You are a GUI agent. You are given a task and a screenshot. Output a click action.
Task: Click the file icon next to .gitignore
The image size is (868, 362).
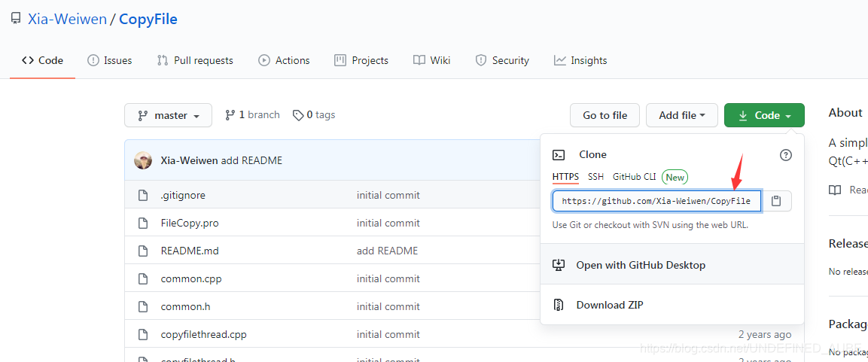pyautogui.click(x=143, y=195)
